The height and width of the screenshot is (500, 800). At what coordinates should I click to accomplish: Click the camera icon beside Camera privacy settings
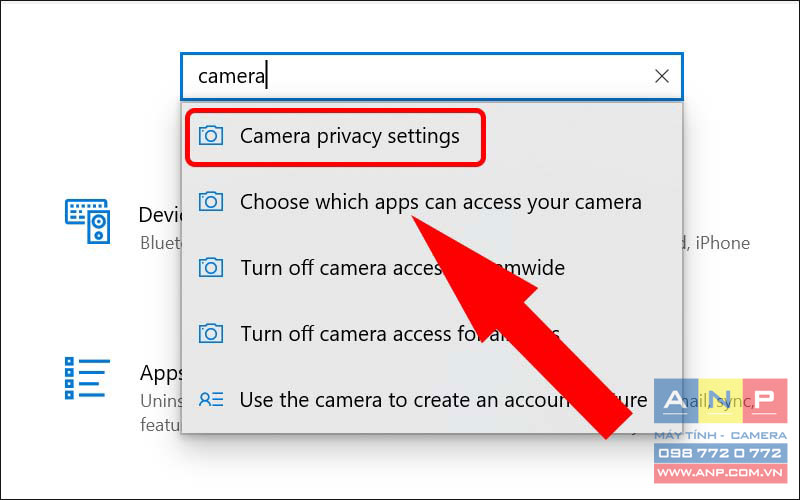click(x=211, y=136)
